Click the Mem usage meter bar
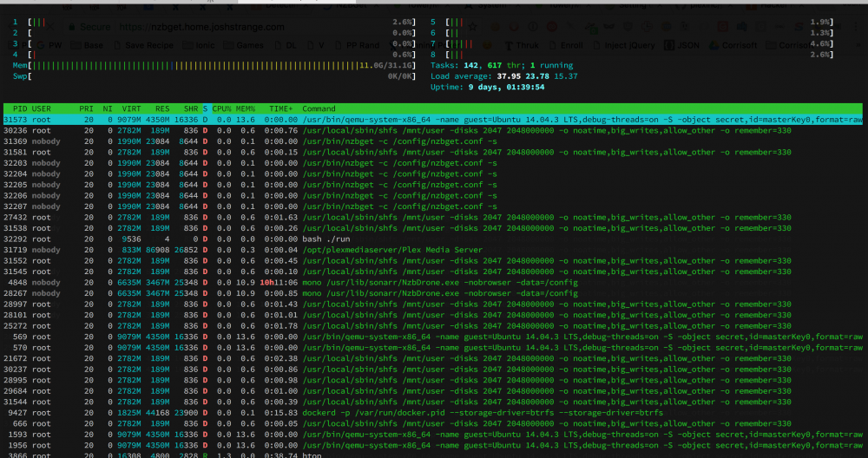This screenshot has width=868, height=458. (214, 65)
